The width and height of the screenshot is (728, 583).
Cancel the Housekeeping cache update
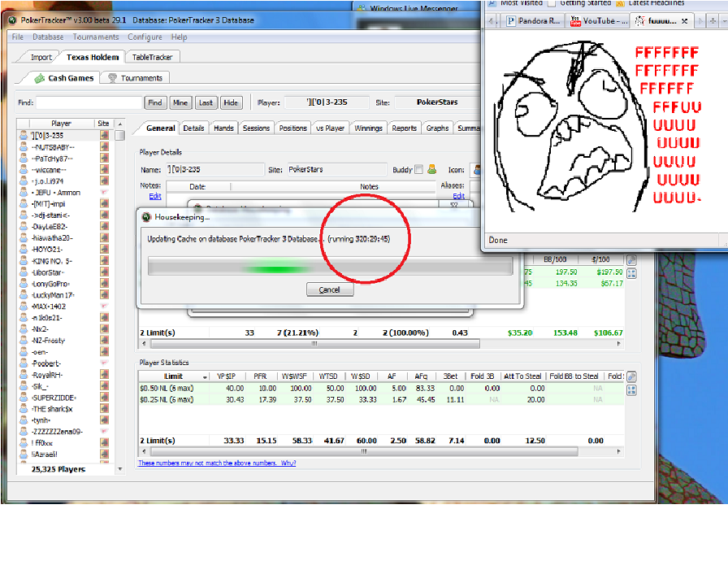[x=329, y=289]
